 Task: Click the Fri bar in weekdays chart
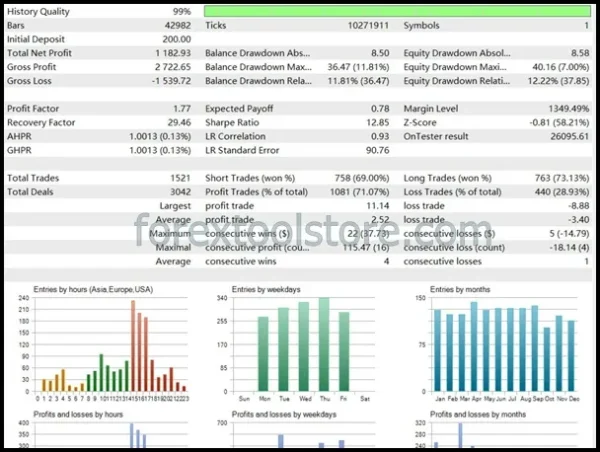(344, 352)
